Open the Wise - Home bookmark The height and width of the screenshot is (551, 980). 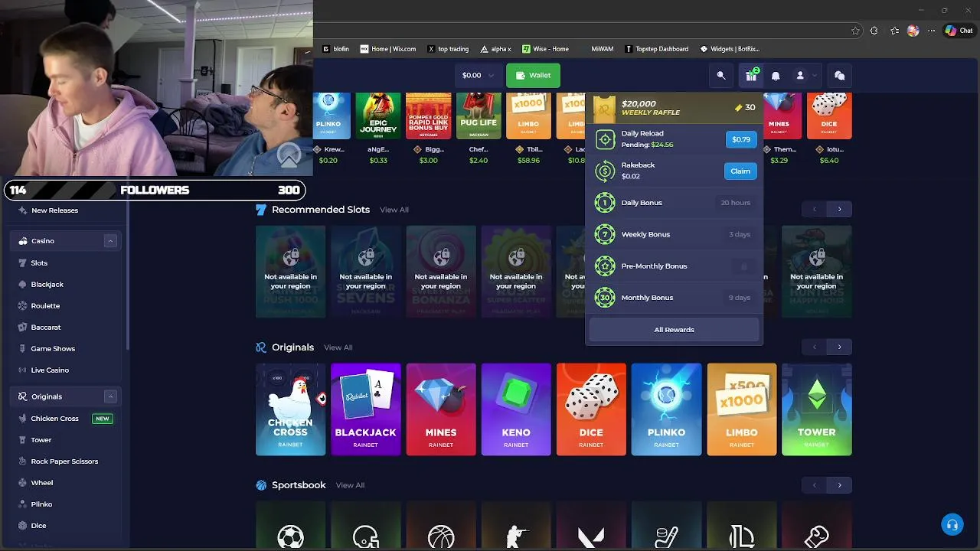pos(545,49)
